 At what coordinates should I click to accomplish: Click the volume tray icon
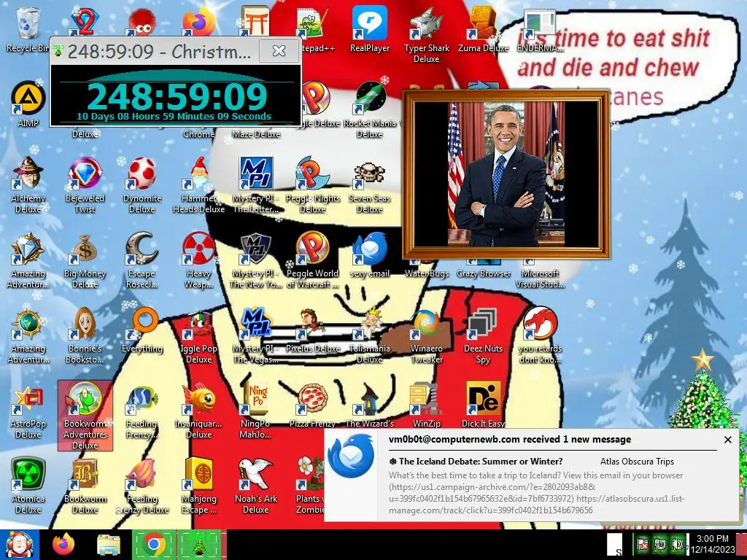[677, 544]
